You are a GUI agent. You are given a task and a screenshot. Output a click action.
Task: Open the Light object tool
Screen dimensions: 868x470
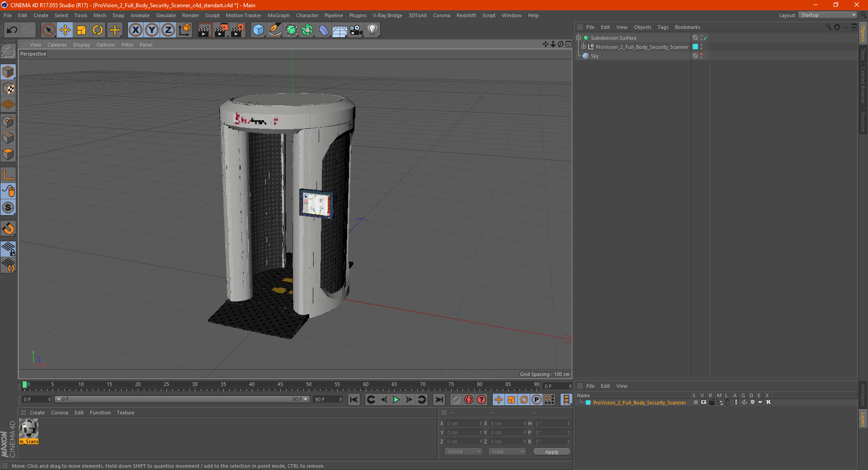click(372, 30)
